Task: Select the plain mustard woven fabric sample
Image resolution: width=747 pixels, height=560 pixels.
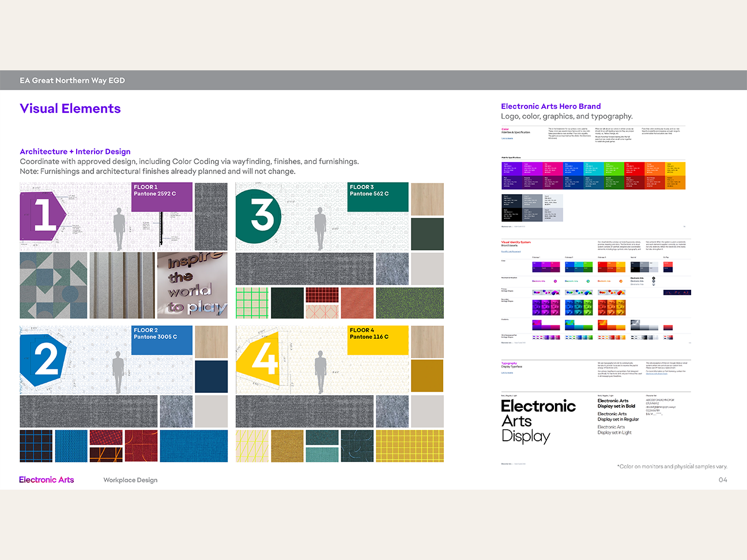Action: pyautogui.click(x=287, y=446)
